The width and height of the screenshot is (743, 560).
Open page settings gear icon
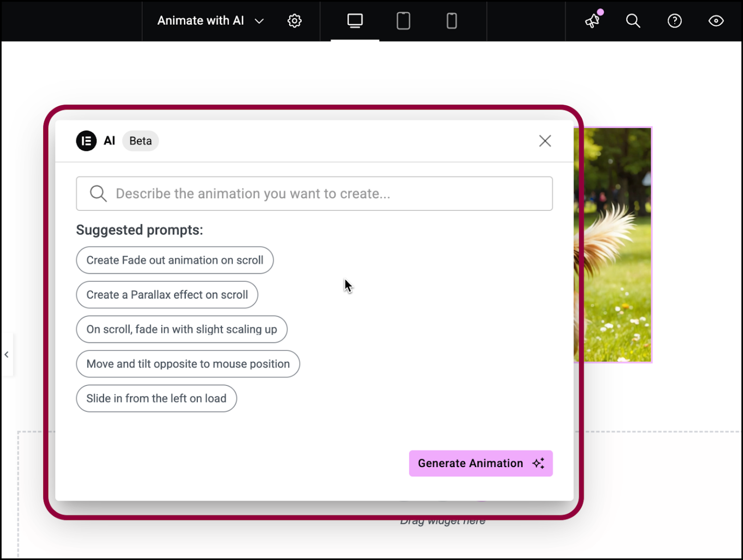pyautogui.click(x=294, y=21)
